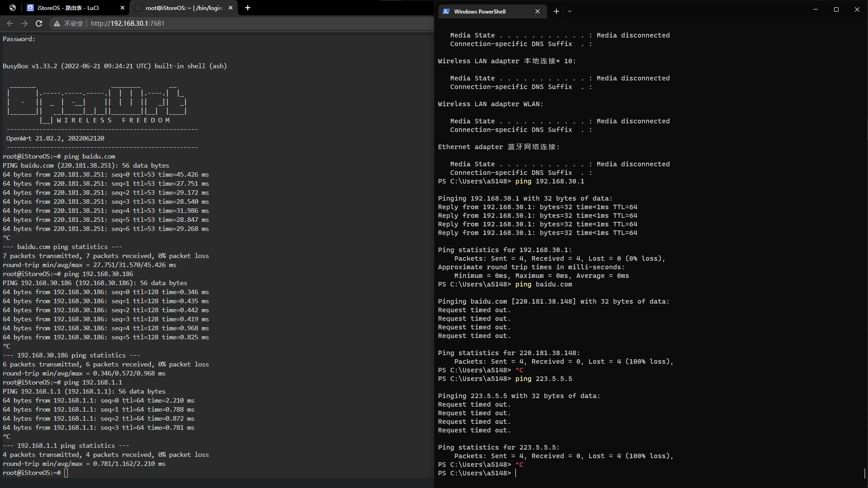Click the globe icon left of tabs
Viewport: 868px width, 488px height.
pos(13,8)
